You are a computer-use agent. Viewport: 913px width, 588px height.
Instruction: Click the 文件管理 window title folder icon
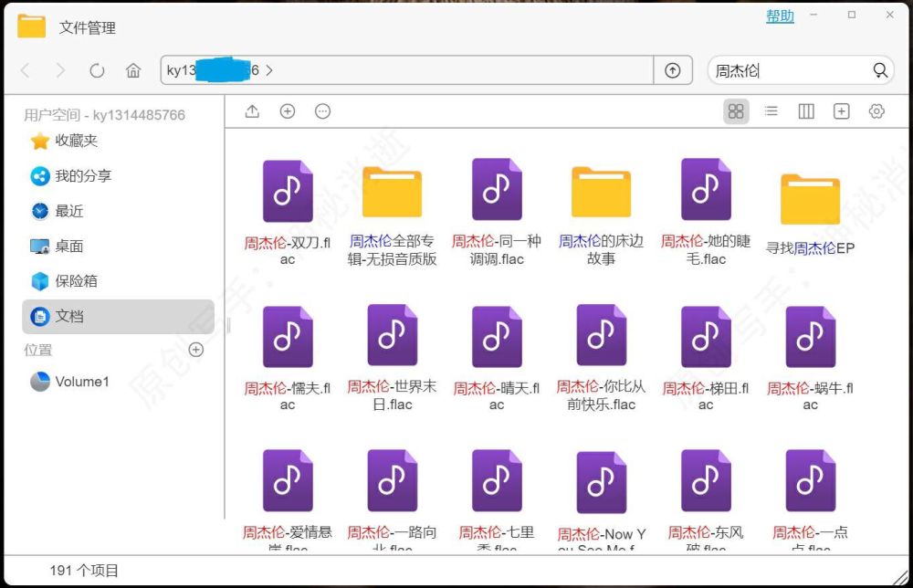click(31, 26)
